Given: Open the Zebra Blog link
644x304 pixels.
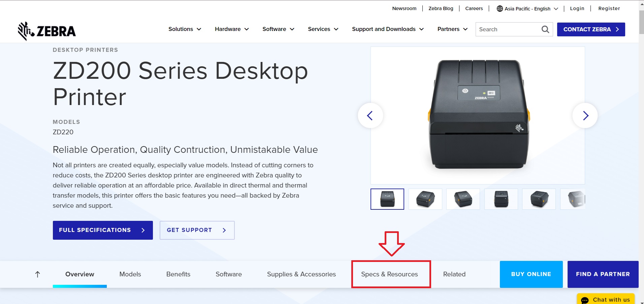Looking at the screenshot, I should click(x=441, y=8).
